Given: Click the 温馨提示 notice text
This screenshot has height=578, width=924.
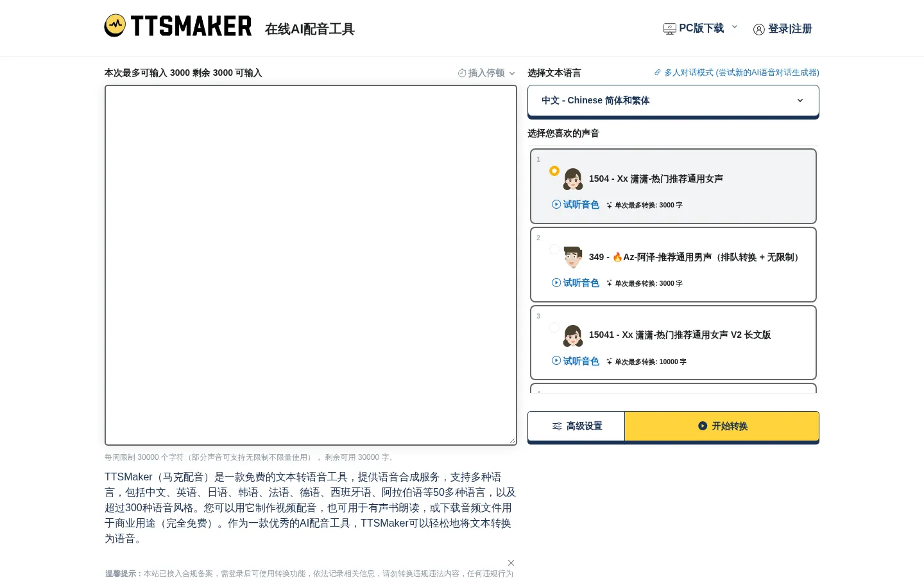Looking at the screenshot, I should tap(309, 574).
